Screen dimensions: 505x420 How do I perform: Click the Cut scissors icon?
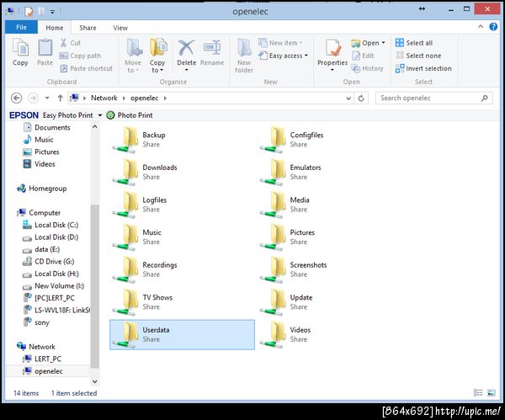tap(63, 43)
